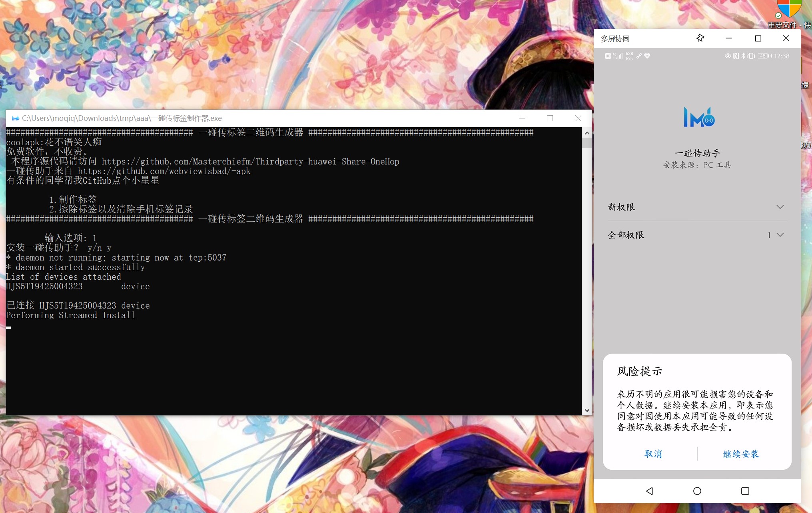The height and width of the screenshot is (513, 812).
Task: Click the '已连接 HJS5T19425004323 device' line
Action: tap(78, 306)
